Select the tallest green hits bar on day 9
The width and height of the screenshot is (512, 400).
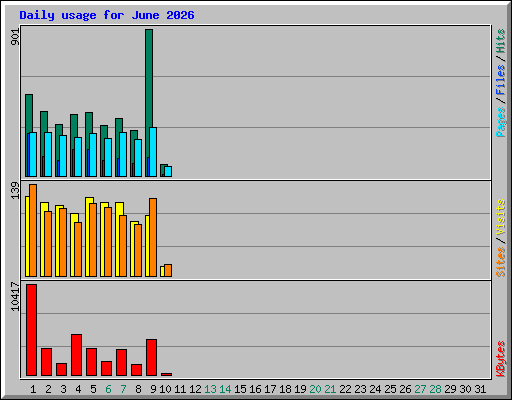point(149,78)
